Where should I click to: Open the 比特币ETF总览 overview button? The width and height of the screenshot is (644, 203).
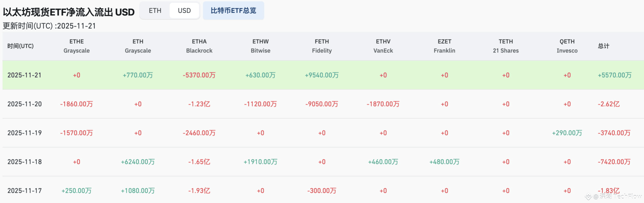(233, 11)
